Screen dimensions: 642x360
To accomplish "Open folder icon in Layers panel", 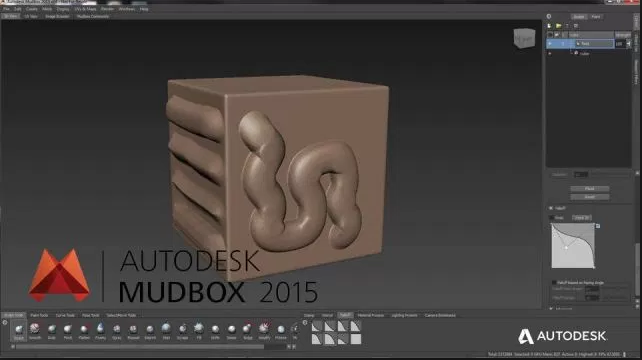I will coord(558,26).
